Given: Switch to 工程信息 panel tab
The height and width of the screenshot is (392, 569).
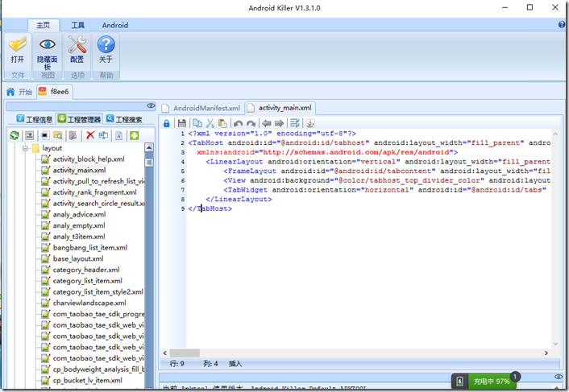Looking at the screenshot, I should coord(35,119).
